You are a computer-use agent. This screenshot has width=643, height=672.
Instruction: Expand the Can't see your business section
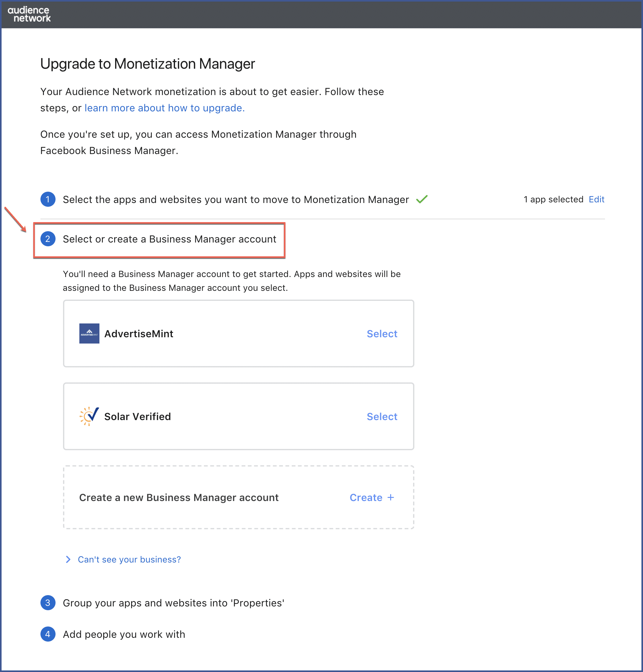(x=129, y=560)
